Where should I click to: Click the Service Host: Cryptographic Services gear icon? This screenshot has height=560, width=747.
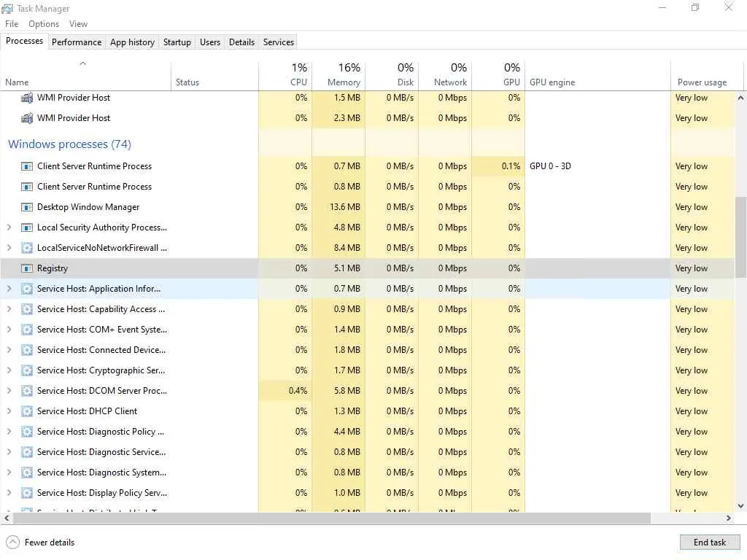(x=27, y=370)
